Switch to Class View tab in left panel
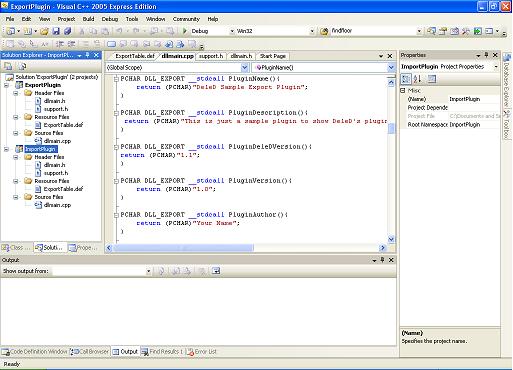 point(16,248)
